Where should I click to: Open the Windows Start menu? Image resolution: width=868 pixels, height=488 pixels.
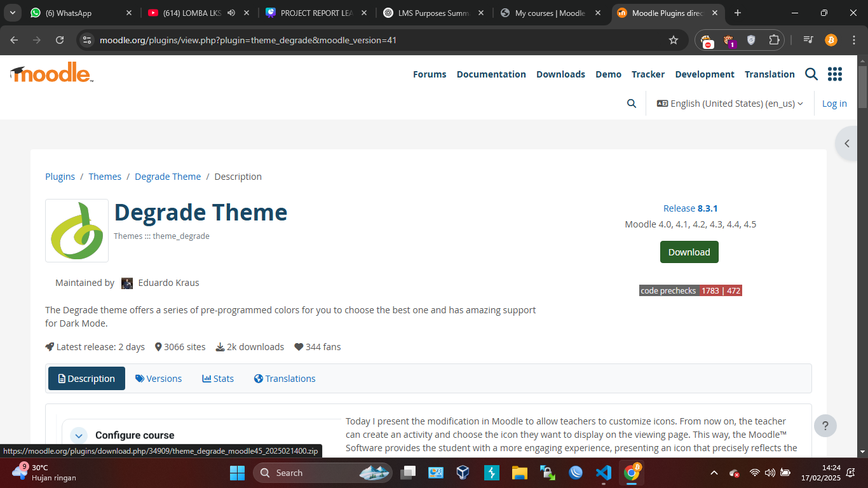237,473
